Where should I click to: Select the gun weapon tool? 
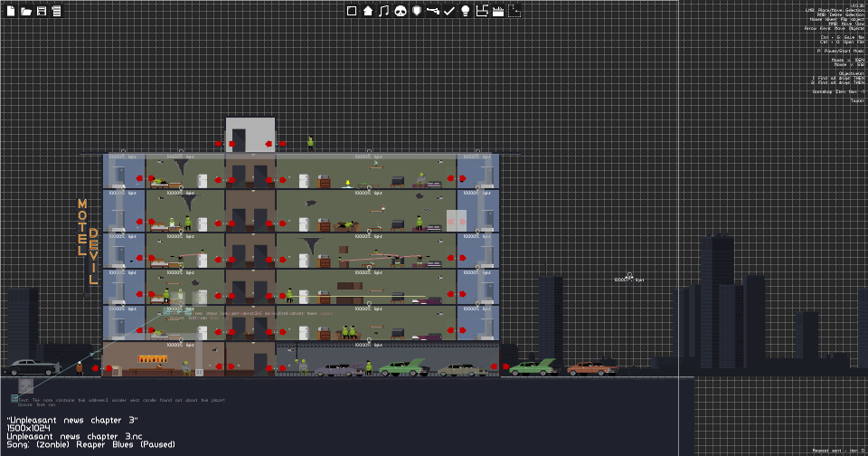433,11
